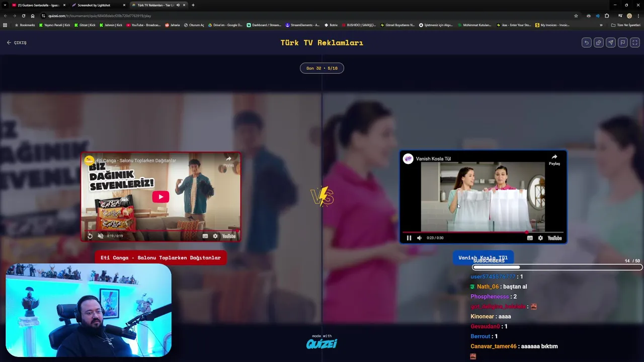Close the Screenshot by Lightshot tab
This screenshot has height=362, width=644.
pyautogui.click(x=124, y=5)
